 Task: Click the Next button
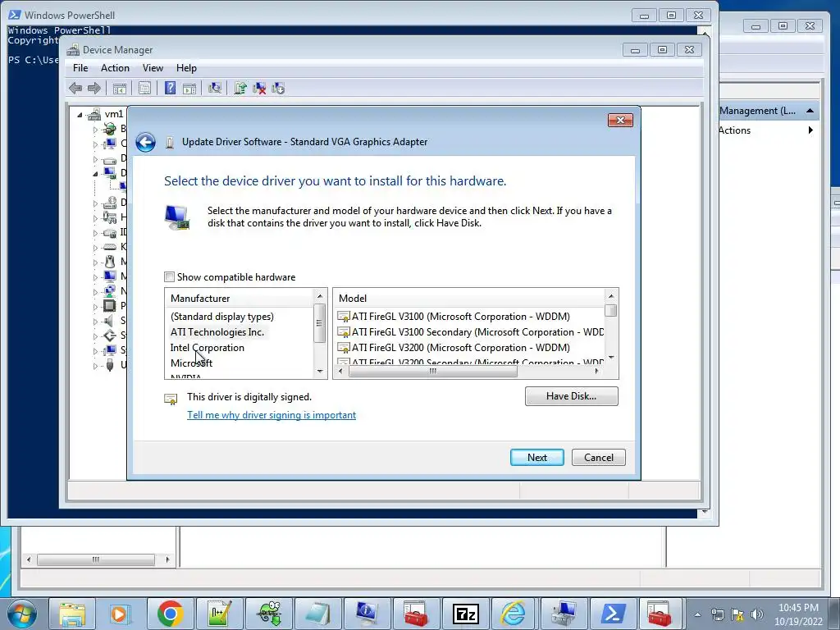pos(536,458)
